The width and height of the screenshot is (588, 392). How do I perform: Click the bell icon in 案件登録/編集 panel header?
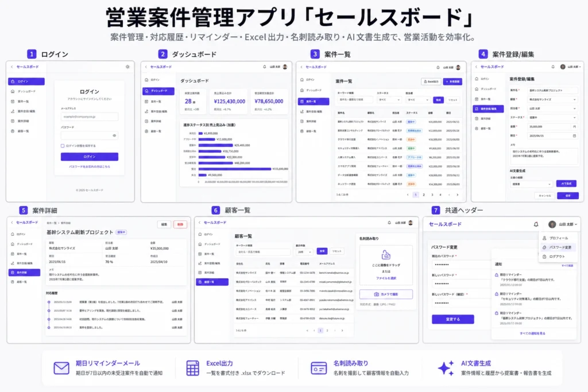click(x=553, y=67)
